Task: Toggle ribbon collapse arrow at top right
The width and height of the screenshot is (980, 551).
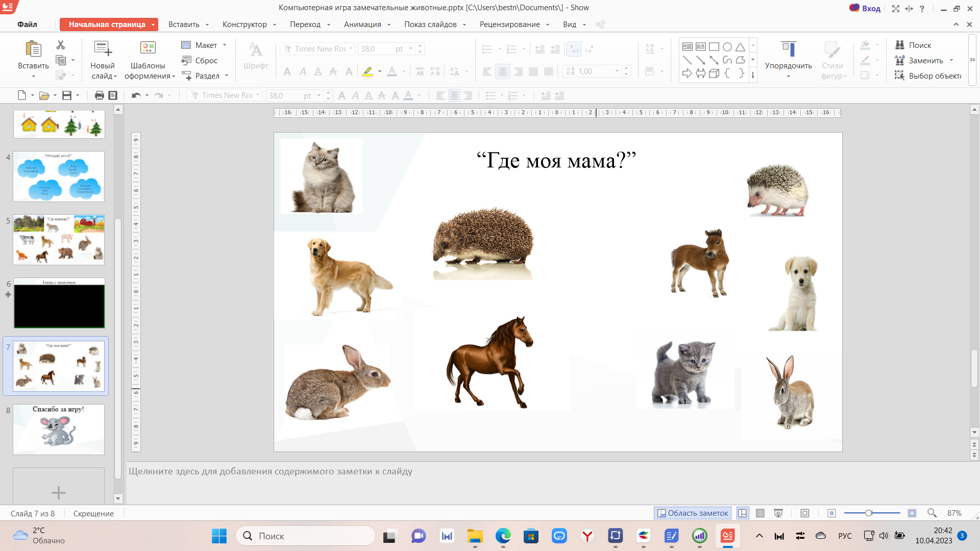Action: (955, 24)
